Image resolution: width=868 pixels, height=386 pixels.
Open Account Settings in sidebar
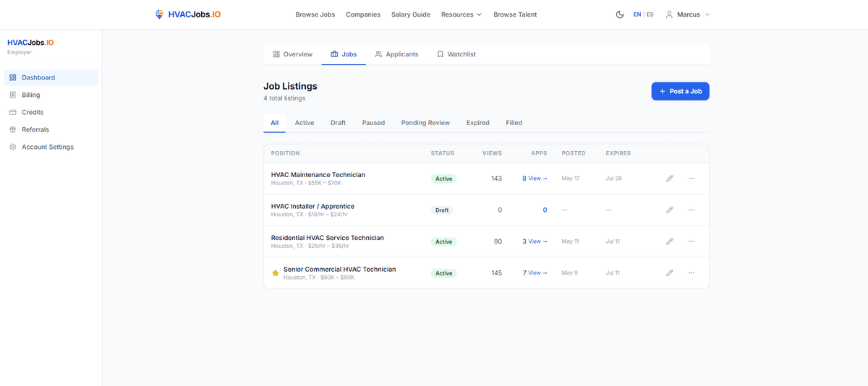[x=51, y=147]
